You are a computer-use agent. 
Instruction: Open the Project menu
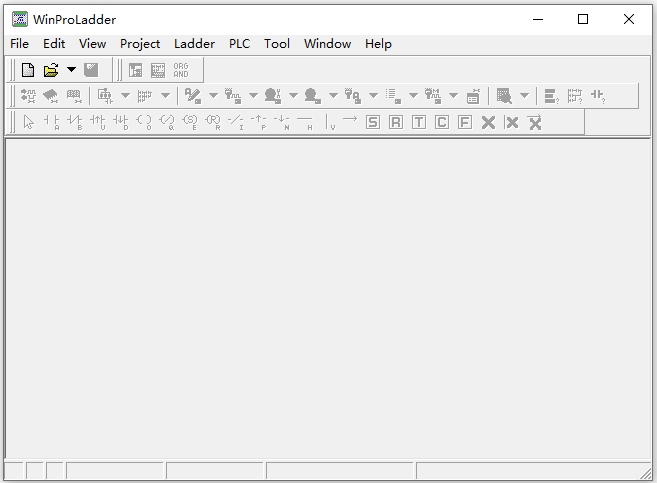[140, 44]
